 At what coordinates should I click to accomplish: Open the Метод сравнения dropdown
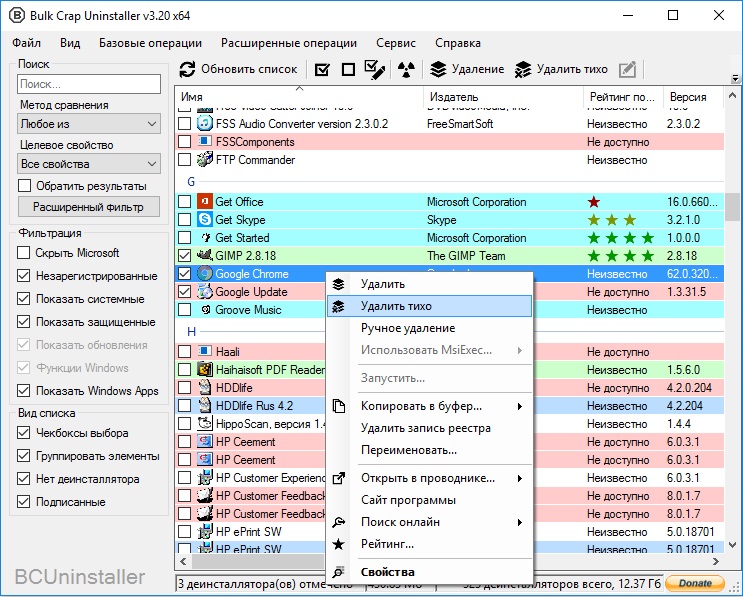tap(89, 124)
